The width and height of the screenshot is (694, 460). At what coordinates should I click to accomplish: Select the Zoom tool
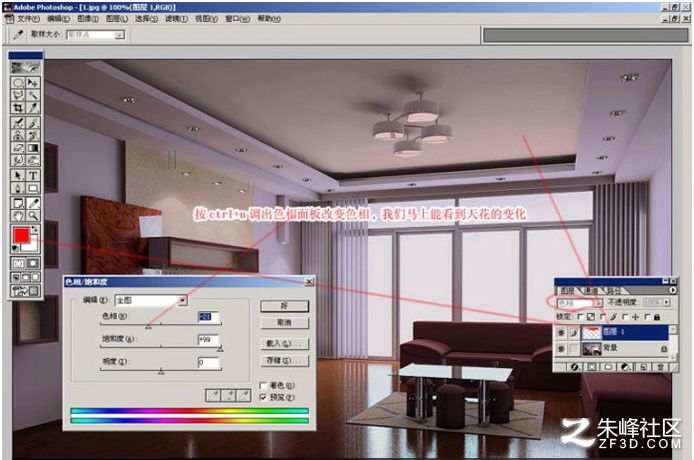coord(33,216)
